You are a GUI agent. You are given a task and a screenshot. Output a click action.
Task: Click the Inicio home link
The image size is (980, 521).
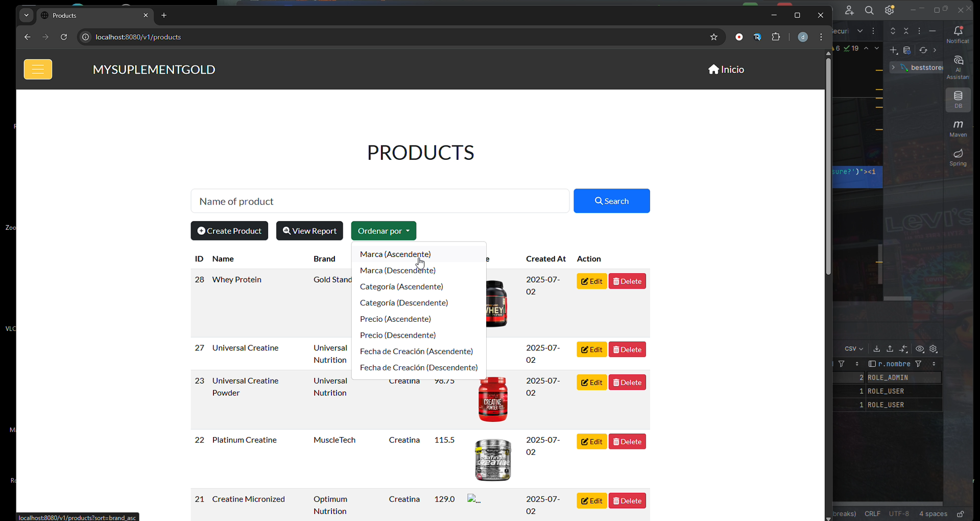726,69
